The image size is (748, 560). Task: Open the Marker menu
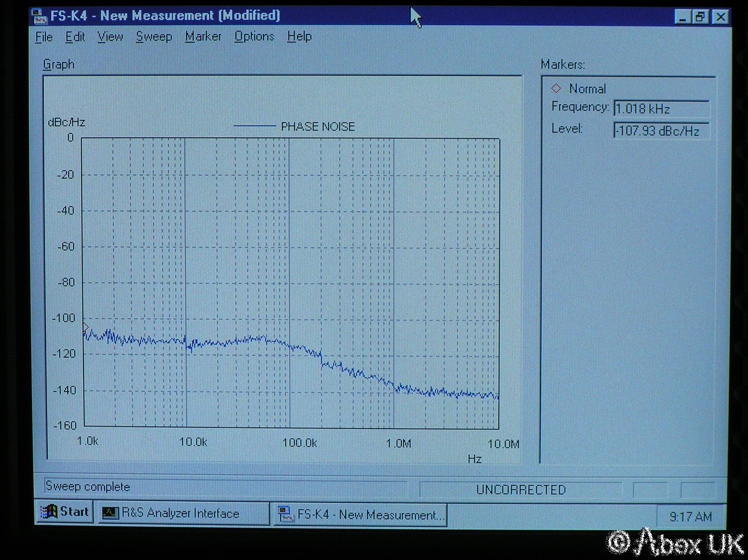click(x=203, y=37)
